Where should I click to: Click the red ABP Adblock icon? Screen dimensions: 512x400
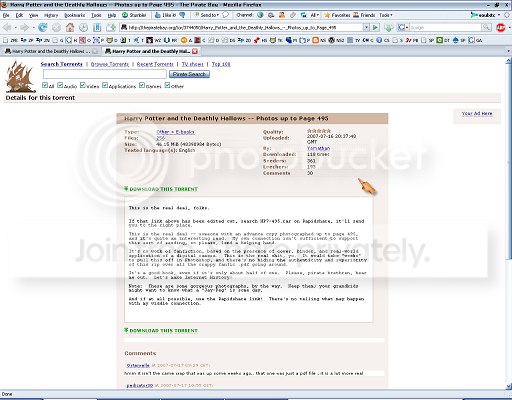point(501,27)
